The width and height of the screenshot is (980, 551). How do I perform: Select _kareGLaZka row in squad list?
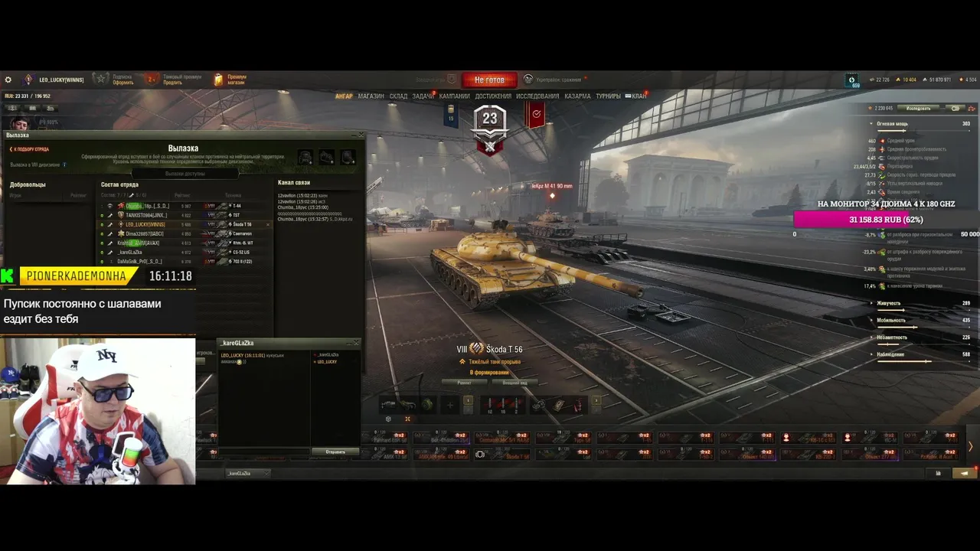(185, 252)
